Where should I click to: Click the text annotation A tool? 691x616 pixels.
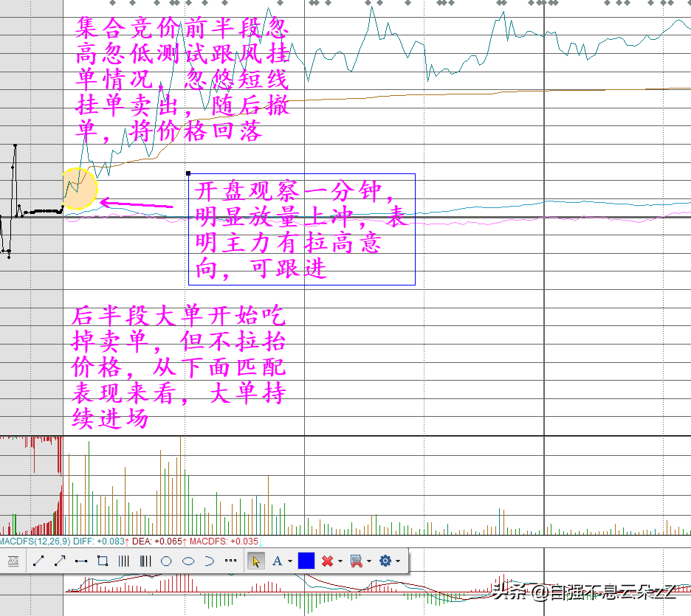click(278, 561)
